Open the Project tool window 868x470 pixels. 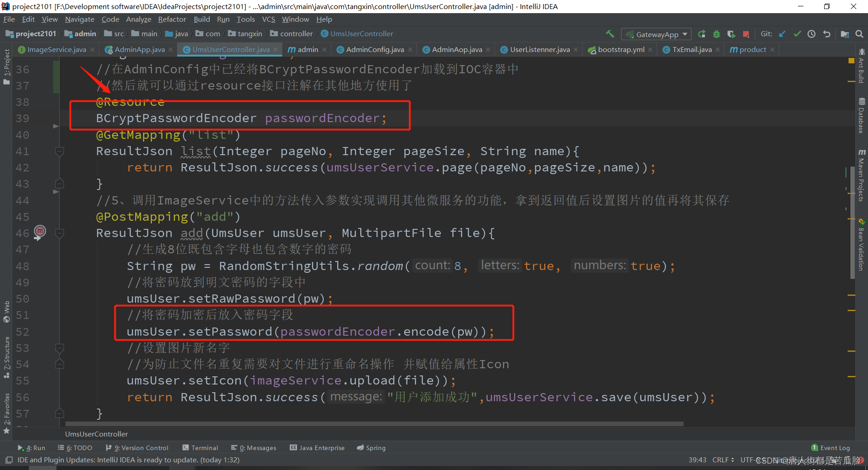click(6, 66)
